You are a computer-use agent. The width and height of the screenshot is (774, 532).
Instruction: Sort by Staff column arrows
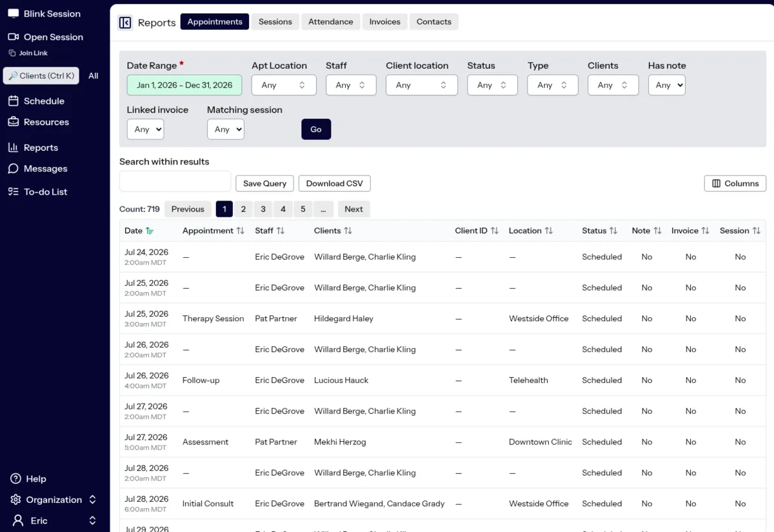(x=281, y=231)
